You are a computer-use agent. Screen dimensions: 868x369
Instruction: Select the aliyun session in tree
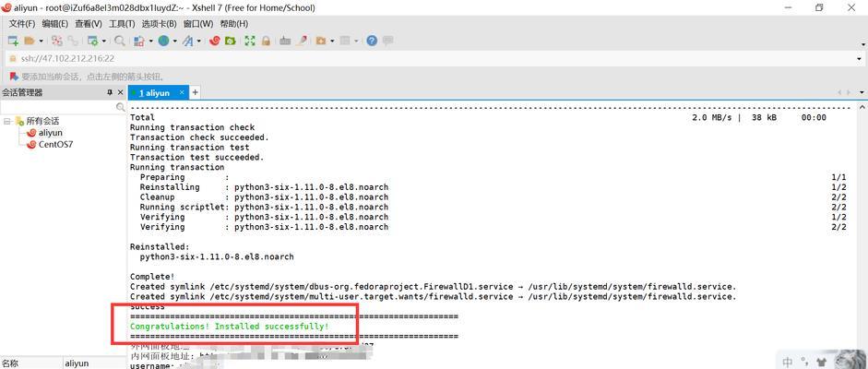click(51, 133)
